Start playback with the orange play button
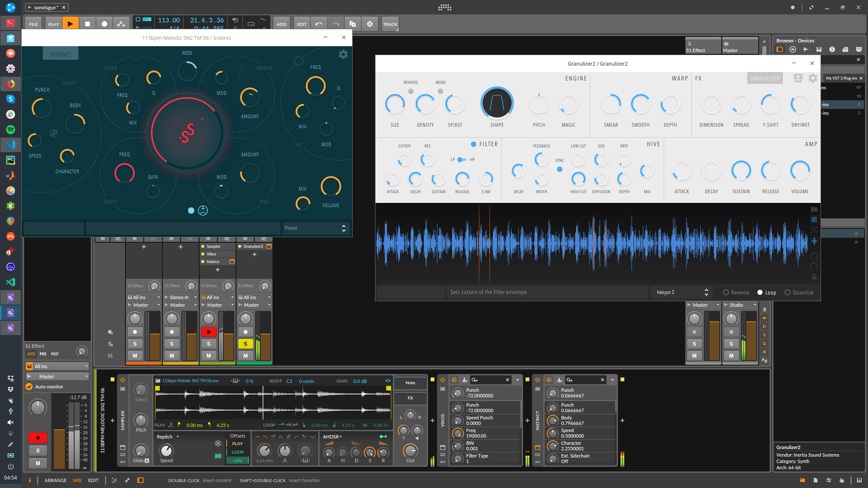The image size is (868, 488). 70,24
